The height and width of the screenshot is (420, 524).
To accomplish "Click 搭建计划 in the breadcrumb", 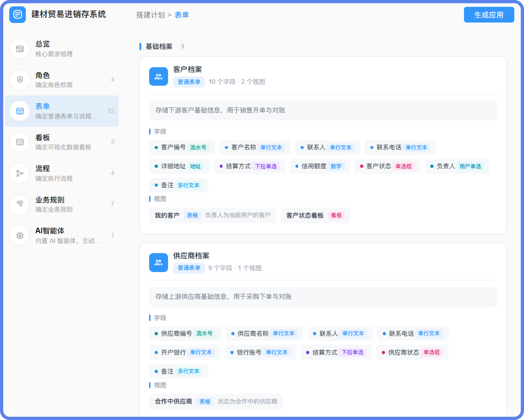I will [x=151, y=15].
